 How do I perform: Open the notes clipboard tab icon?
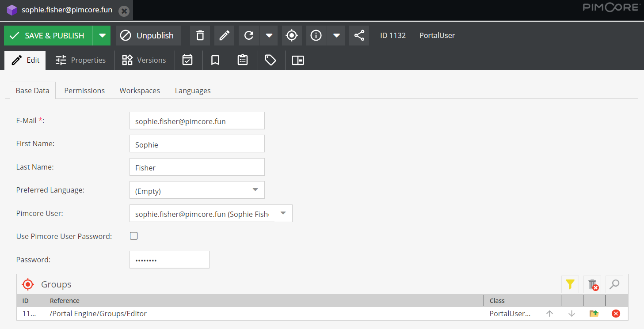(243, 60)
